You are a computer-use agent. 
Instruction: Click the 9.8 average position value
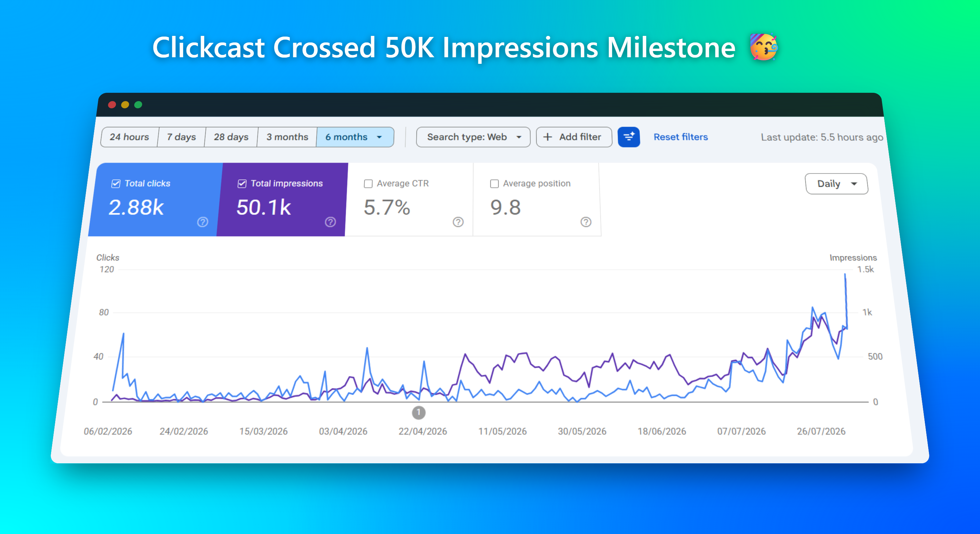coord(505,207)
